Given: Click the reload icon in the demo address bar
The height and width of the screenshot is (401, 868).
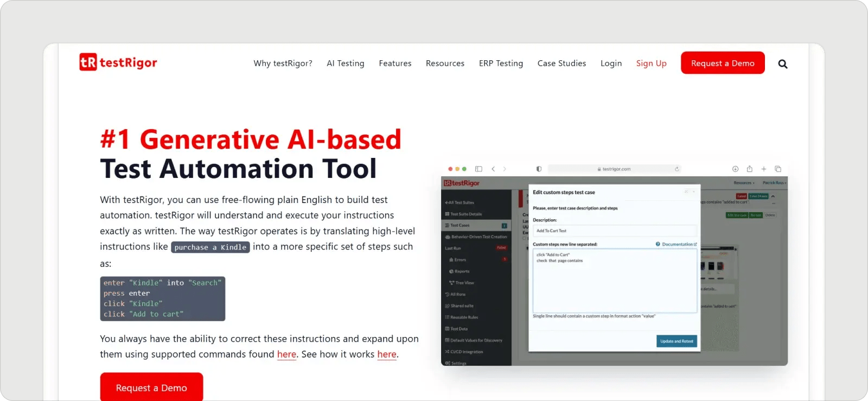Looking at the screenshot, I should [x=676, y=169].
